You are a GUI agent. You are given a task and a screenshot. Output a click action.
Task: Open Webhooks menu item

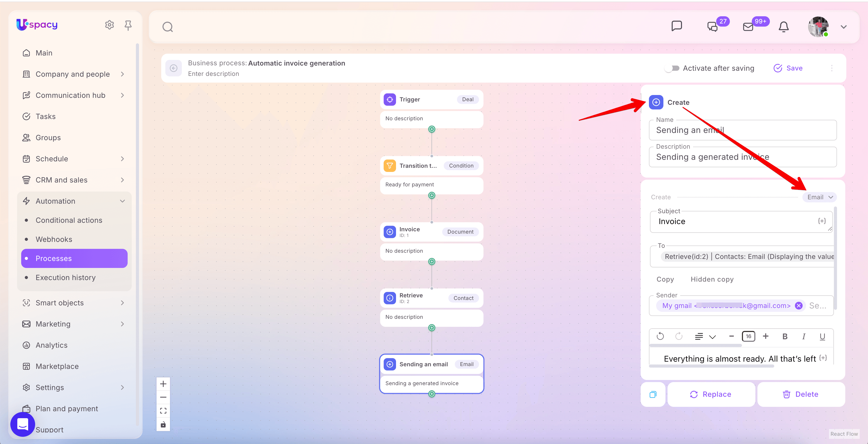54,239
